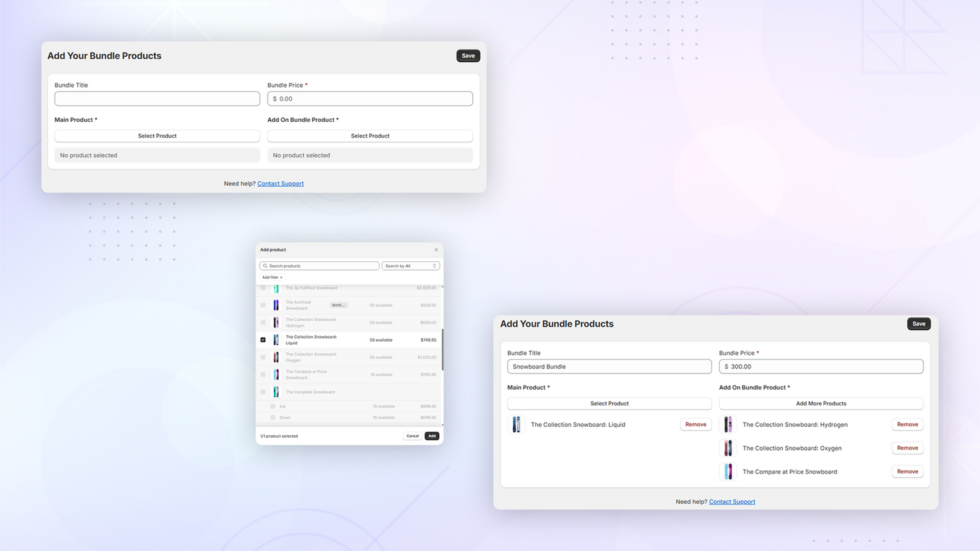The height and width of the screenshot is (551, 980).
Task: Click Compare at Price Snowboard thumbnail in dialog
Action: coord(276,374)
